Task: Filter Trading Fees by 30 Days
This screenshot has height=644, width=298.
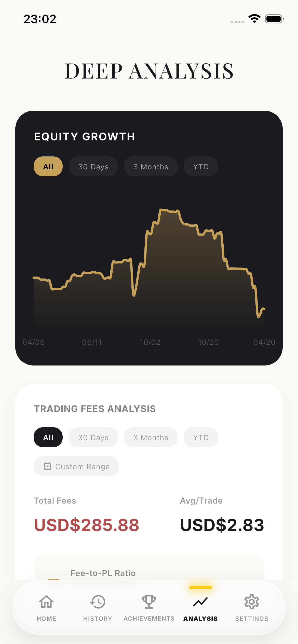Action: (93, 437)
